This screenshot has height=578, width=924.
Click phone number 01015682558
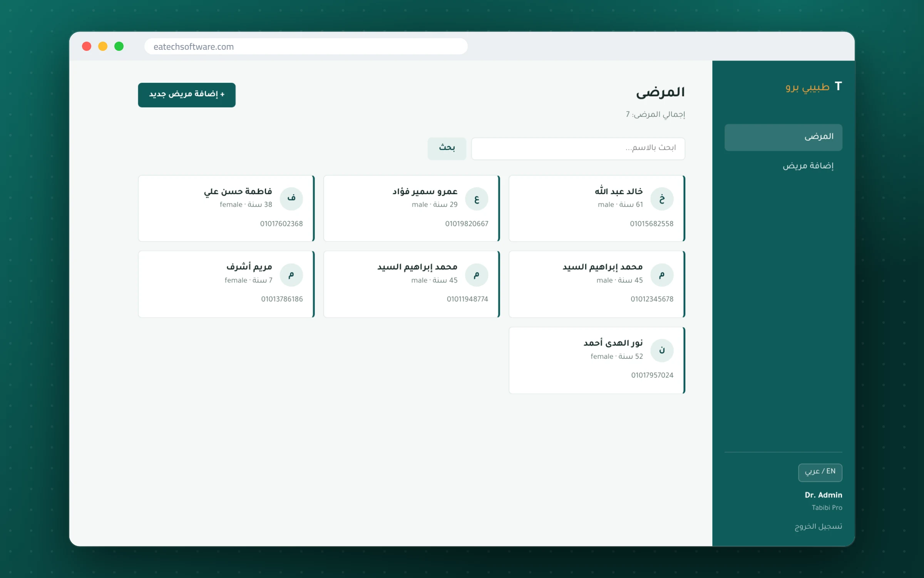[x=652, y=223]
